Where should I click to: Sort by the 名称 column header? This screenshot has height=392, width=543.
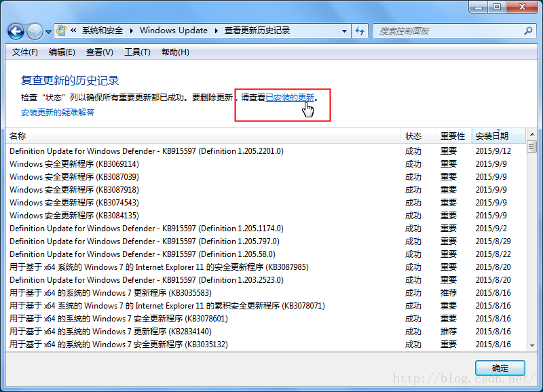203,136
